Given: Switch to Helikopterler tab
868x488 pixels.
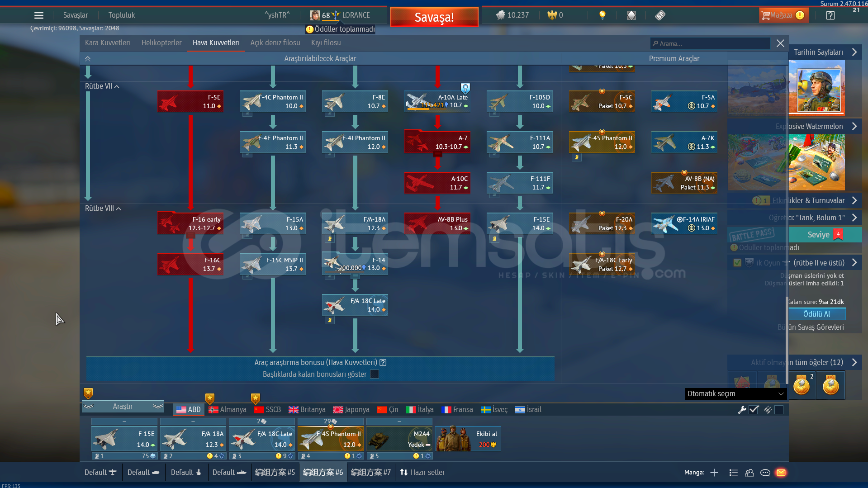Looking at the screenshot, I should [161, 43].
